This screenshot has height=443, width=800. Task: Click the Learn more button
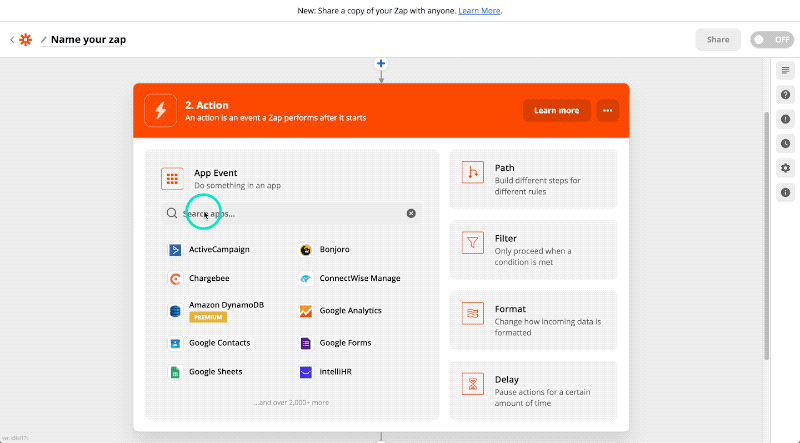[556, 110]
